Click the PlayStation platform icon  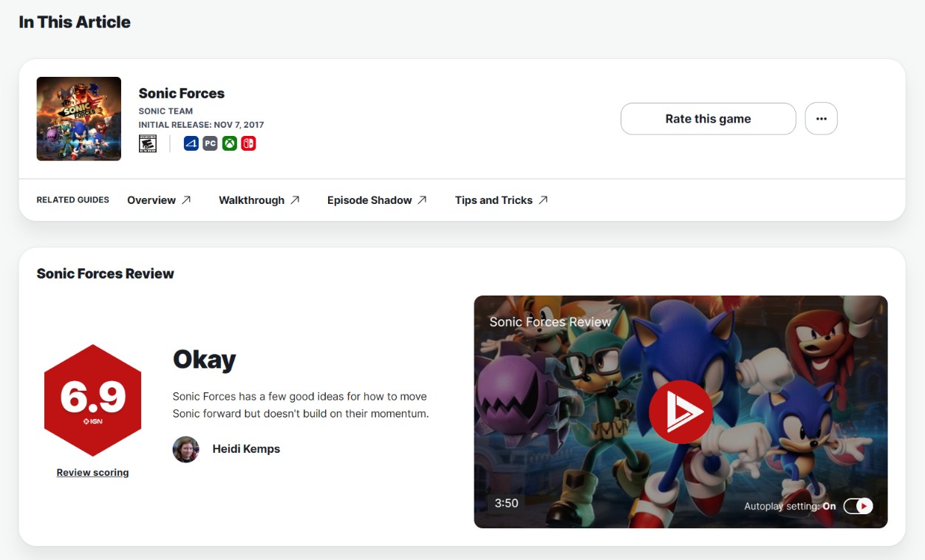tap(191, 143)
